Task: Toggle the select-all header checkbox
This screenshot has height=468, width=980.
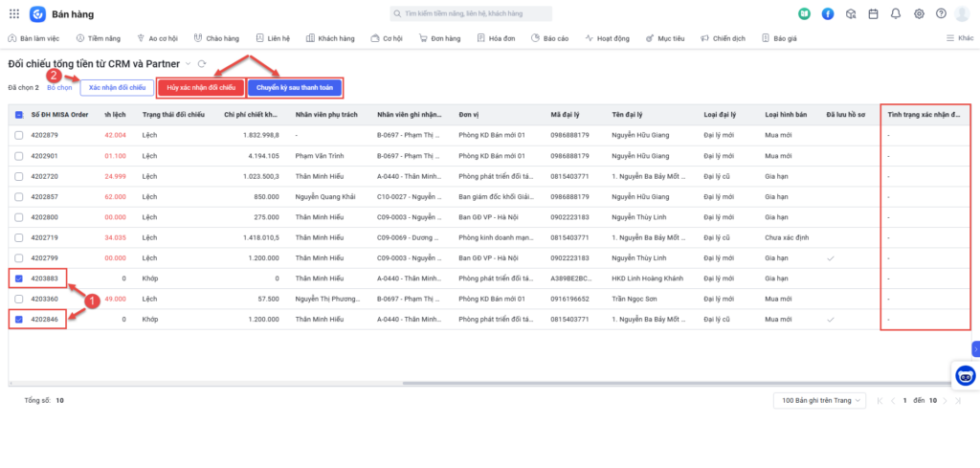Action: [19, 114]
